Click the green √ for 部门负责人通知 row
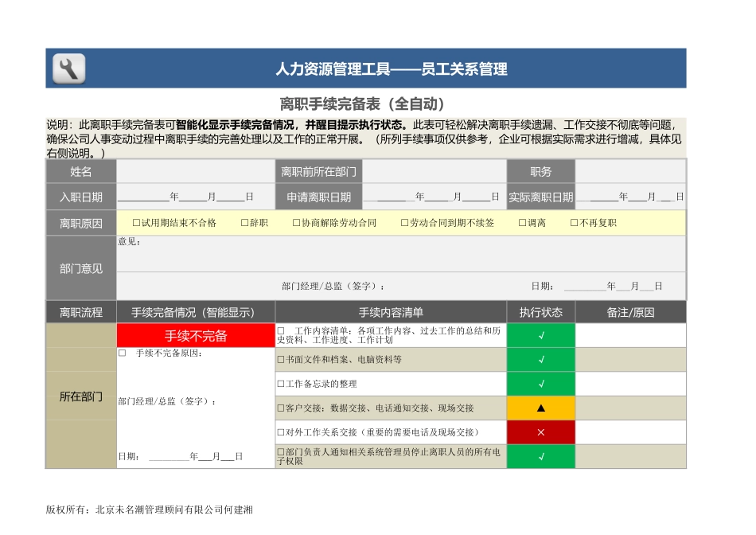 [x=540, y=456]
